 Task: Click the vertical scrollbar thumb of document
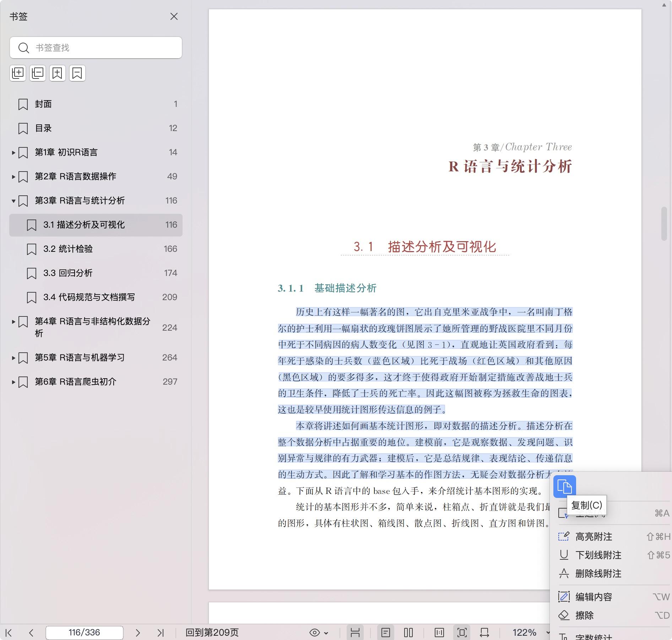click(664, 224)
